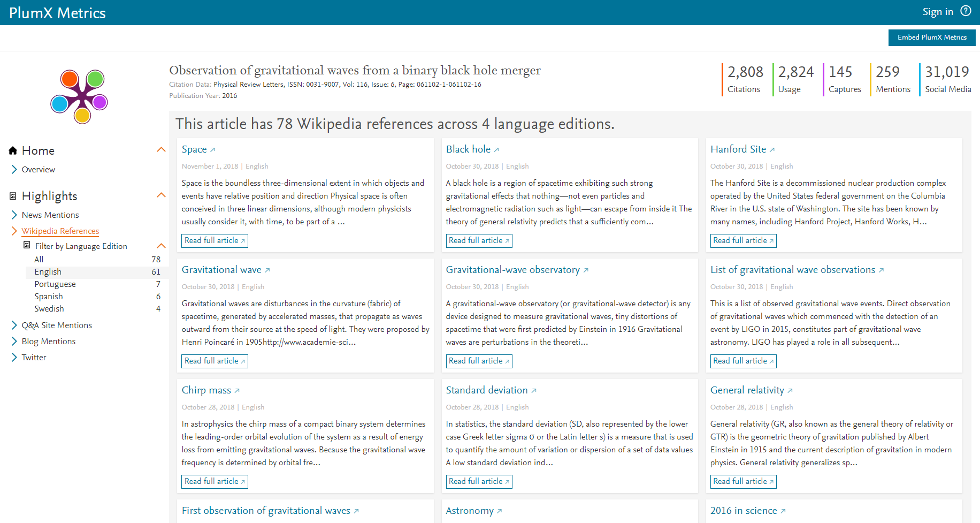The width and height of the screenshot is (980, 523).
Task: Click the help question mark icon
Action: 966,11
